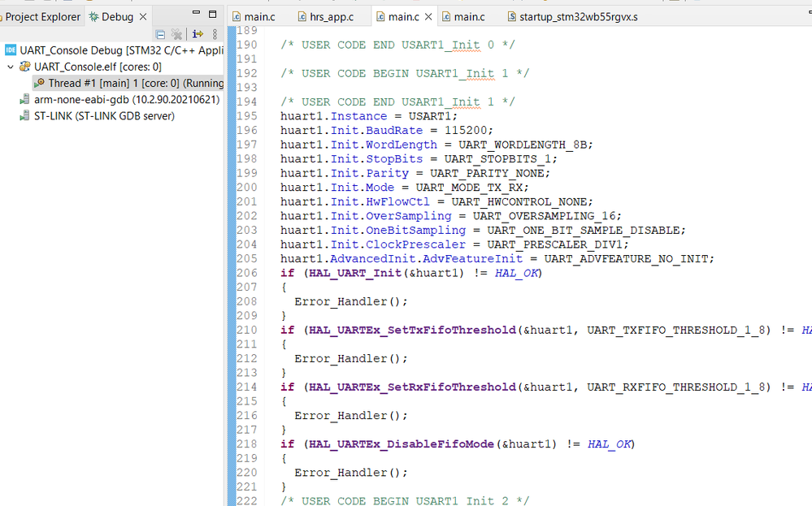The image size is (812, 506).
Task: Click UART_TXFIFO_THRESHOLD_1_8 argument
Action: pyautogui.click(x=675, y=330)
